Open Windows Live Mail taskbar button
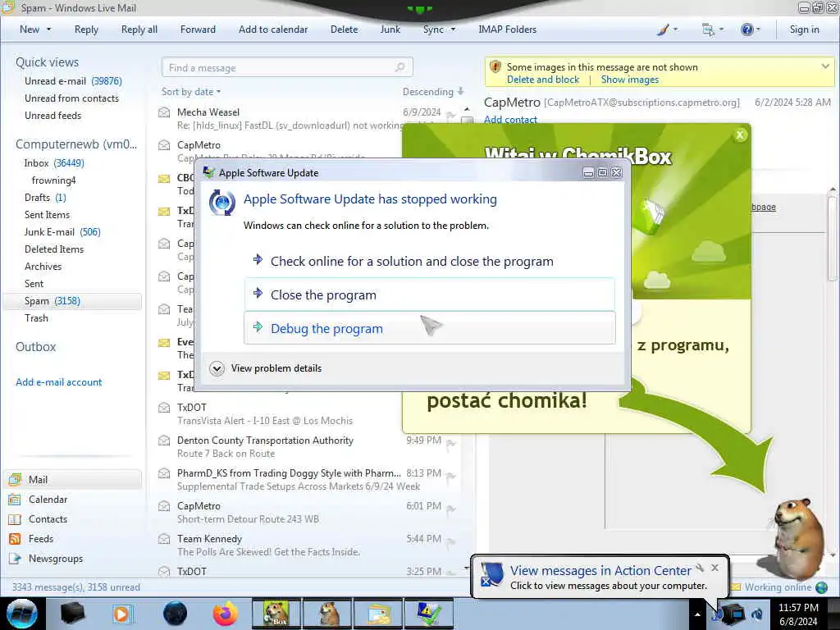Viewport: 840px width, 630px height. click(378, 614)
